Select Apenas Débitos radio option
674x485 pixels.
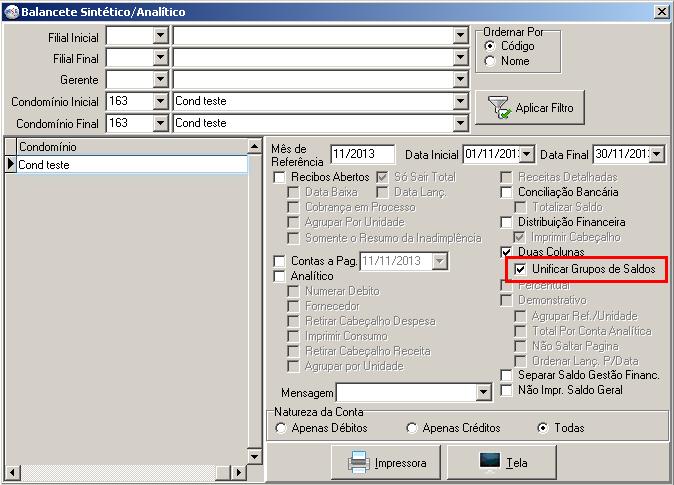pos(280,428)
